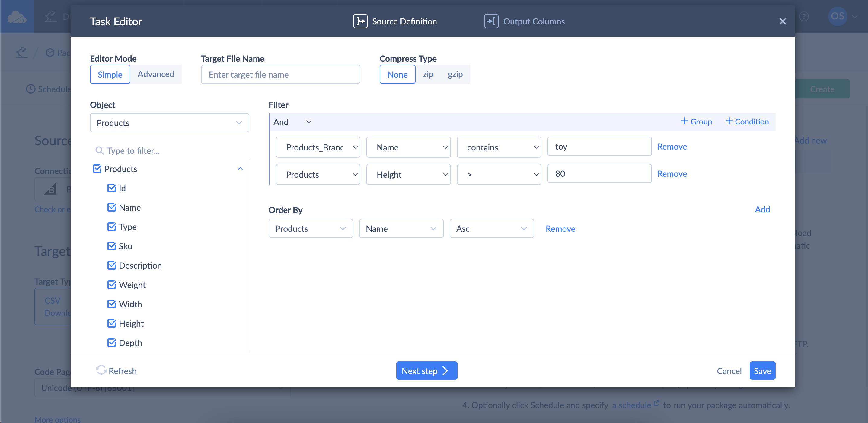Image resolution: width=868 pixels, height=423 pixels.
Task: Open the contains operator dropdown
Action: [499, 147]
